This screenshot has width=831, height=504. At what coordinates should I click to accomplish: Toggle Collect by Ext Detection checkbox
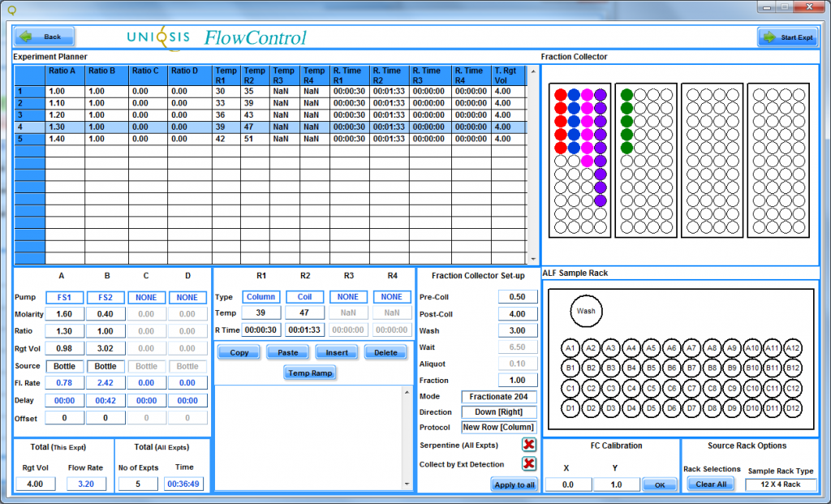coord(528,463)
